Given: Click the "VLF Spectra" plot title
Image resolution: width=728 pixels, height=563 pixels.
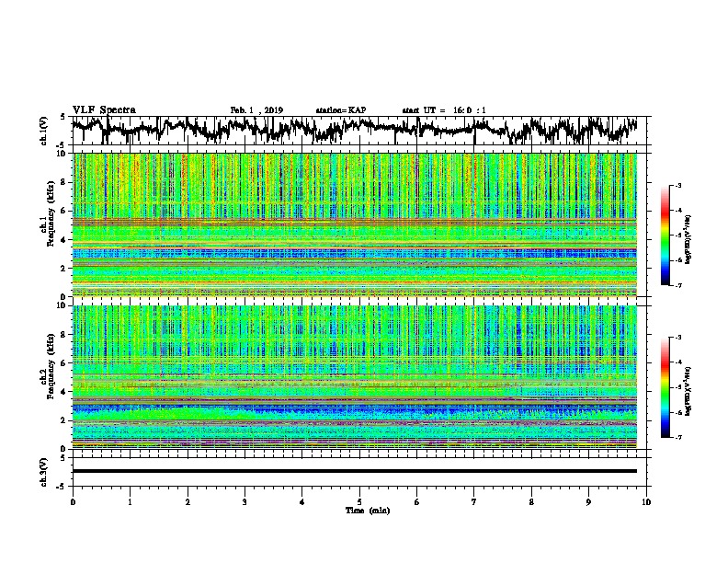Looking at the screenshot, I should (x=104, y=110).
